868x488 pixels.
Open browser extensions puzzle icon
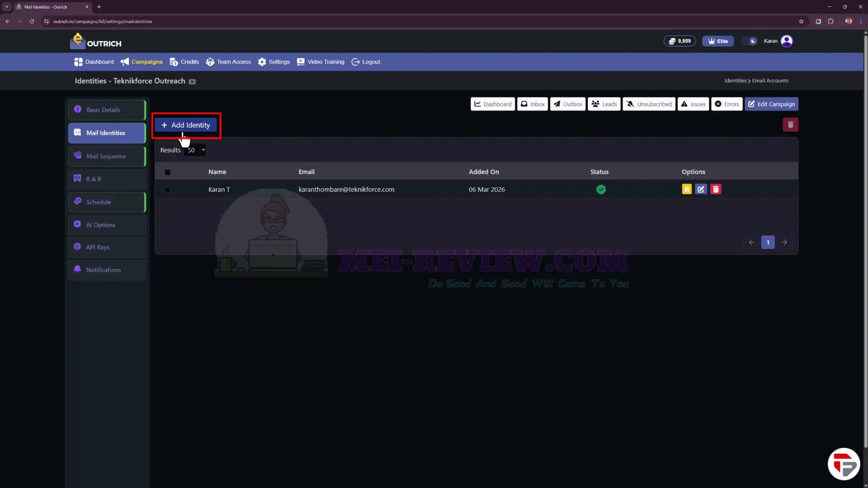point(830,21)
